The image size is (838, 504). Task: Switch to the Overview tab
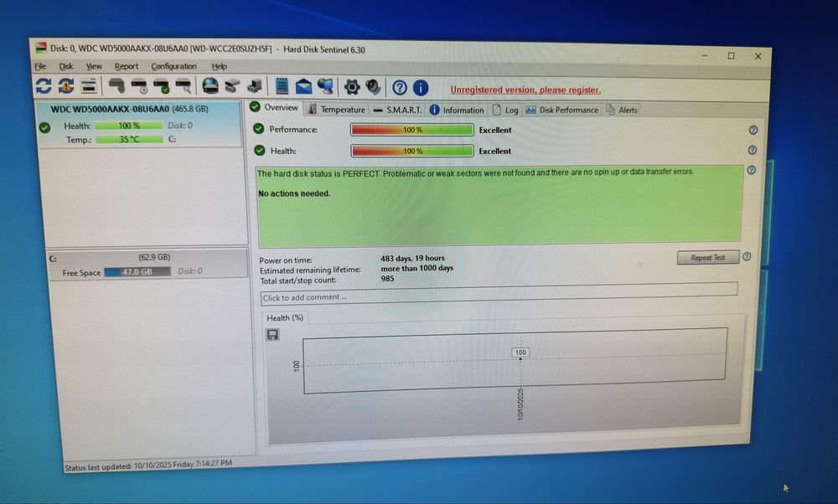pos(275,107)
